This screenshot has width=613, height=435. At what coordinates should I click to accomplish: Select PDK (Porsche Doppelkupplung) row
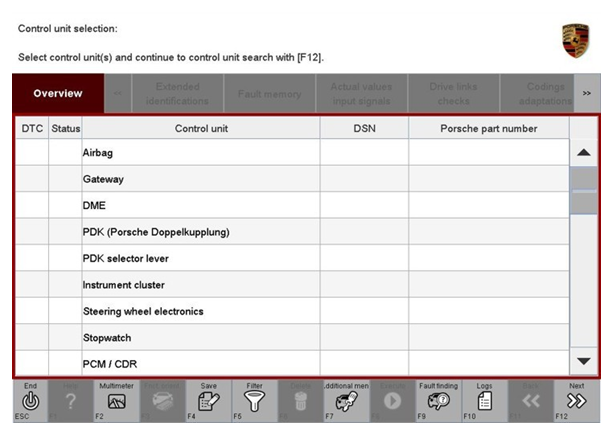pos(200,232)
